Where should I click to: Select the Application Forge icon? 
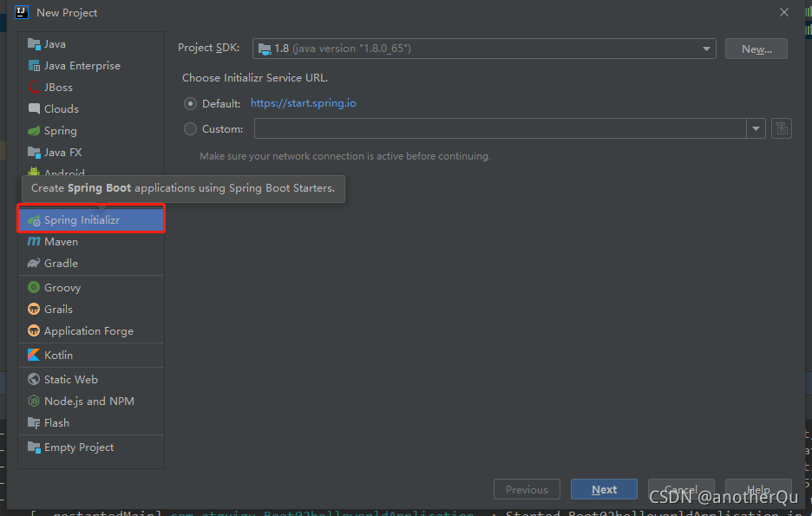tap(34, 330)
